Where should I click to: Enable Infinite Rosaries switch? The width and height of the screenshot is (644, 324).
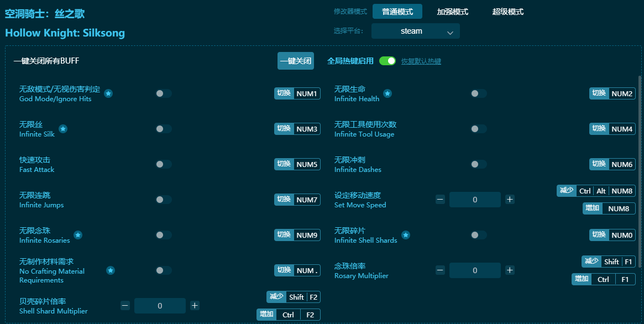[x=164, y=235]
